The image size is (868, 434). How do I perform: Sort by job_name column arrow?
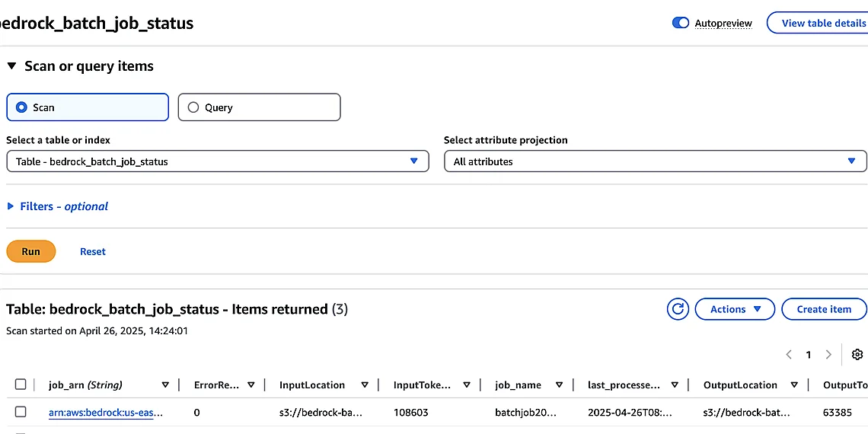tap(559, 385)
